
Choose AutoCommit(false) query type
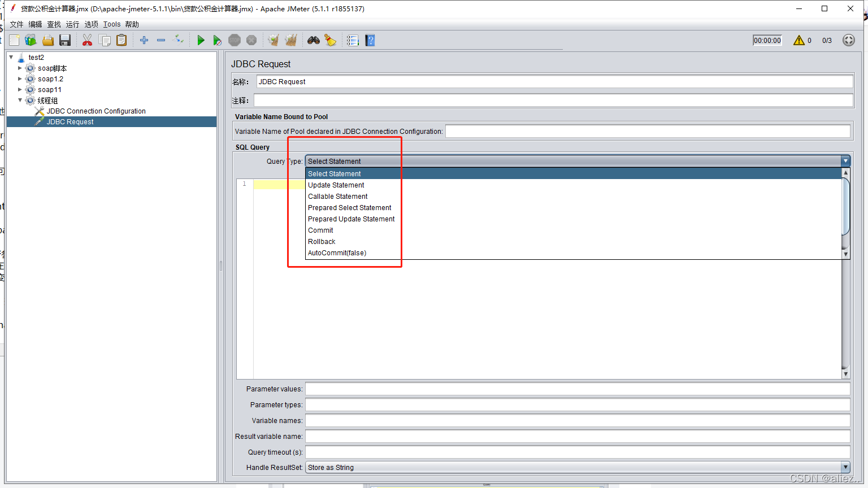coord(574,253)
